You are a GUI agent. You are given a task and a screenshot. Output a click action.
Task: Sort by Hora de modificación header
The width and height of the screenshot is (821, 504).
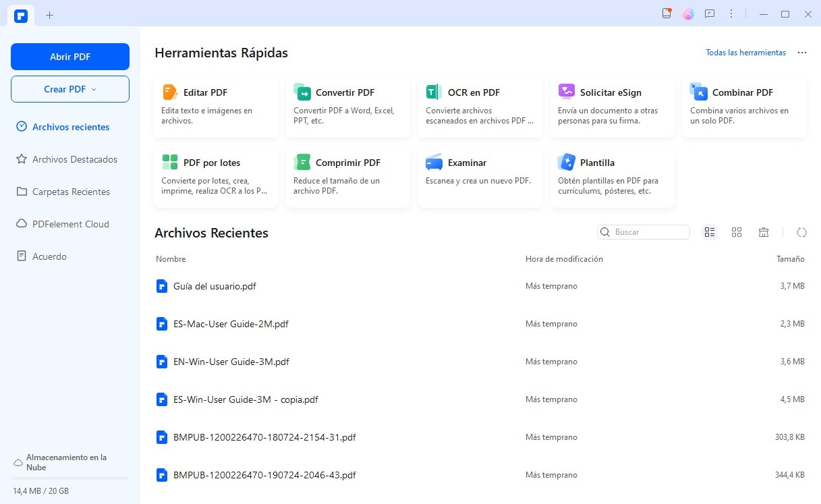pos(564,259)
